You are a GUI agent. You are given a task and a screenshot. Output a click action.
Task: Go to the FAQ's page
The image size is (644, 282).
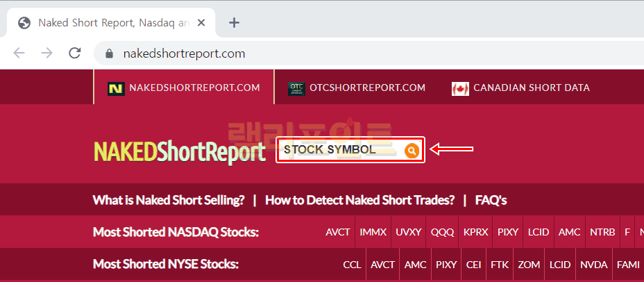click(x=491, y=201)
